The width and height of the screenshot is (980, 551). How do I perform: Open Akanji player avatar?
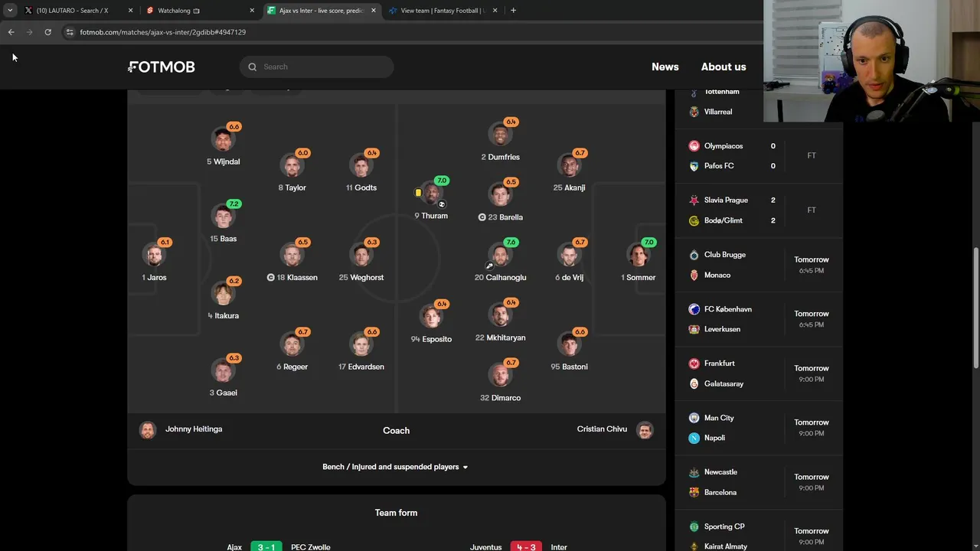coord(569,166)
